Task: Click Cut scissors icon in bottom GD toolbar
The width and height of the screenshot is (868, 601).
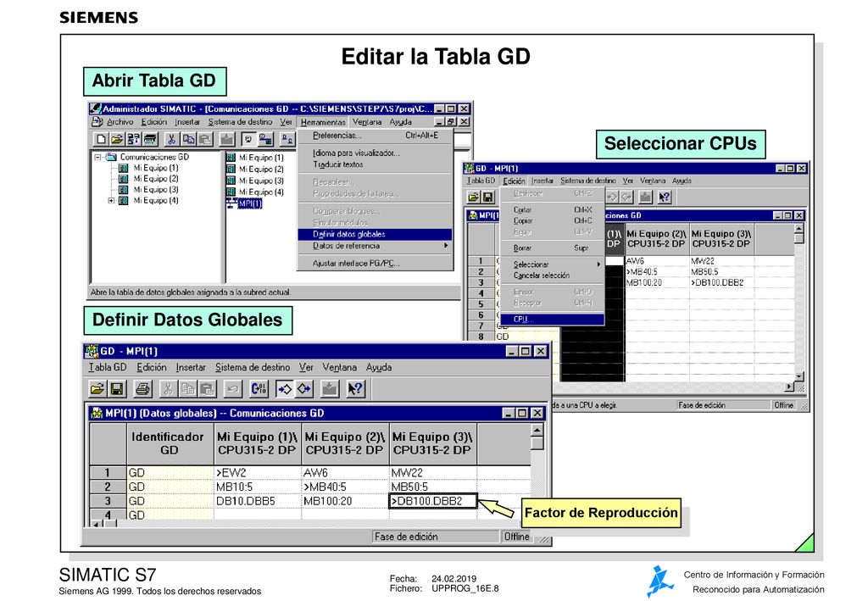Action: coord(168,389)
